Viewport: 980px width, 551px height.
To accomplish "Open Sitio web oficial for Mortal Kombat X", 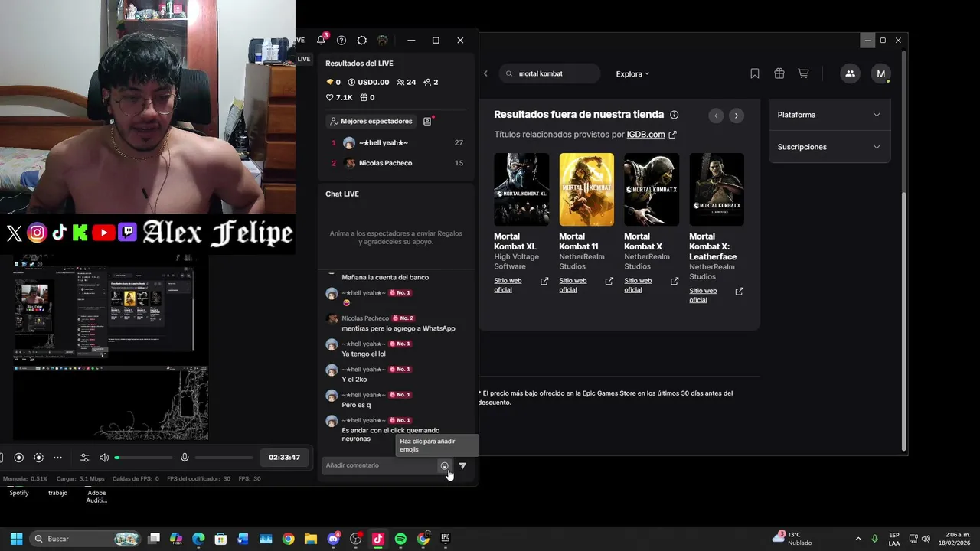I will point(652,285).
